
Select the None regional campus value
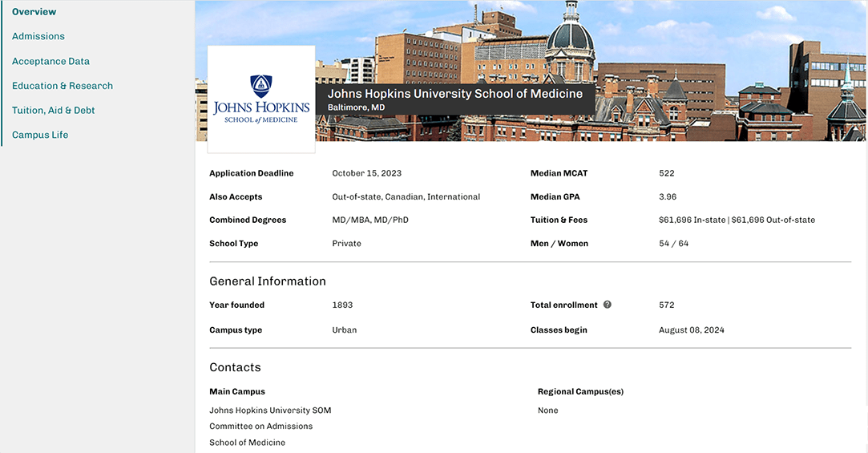click(x=548, y=411)
